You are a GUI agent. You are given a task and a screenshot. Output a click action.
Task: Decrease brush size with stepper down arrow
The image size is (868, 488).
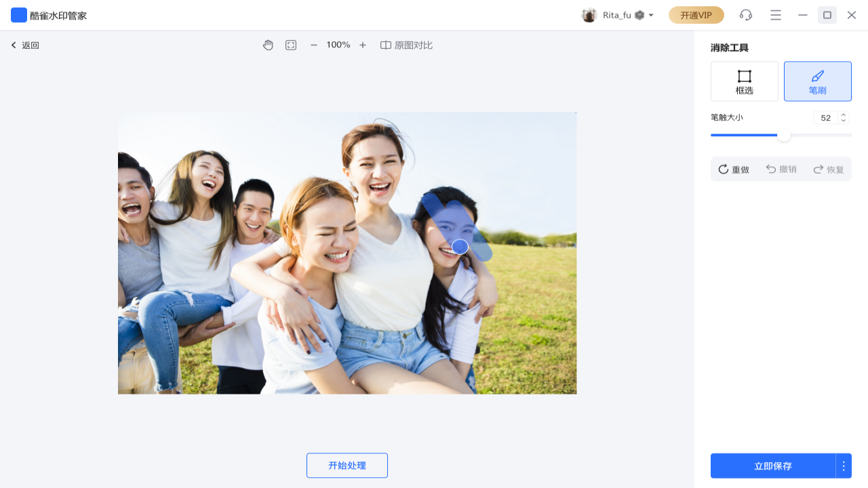(x=843, y=121)
